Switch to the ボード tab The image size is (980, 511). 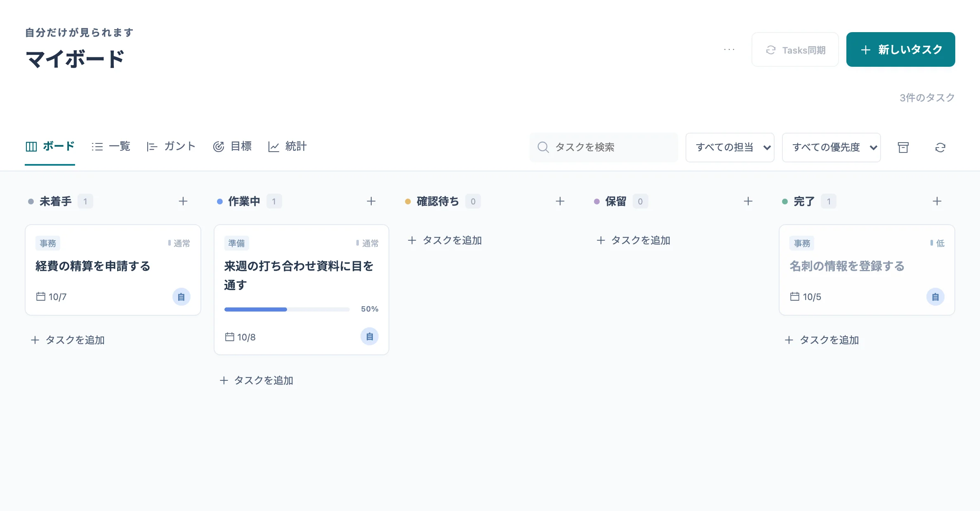tap(50, 146)
